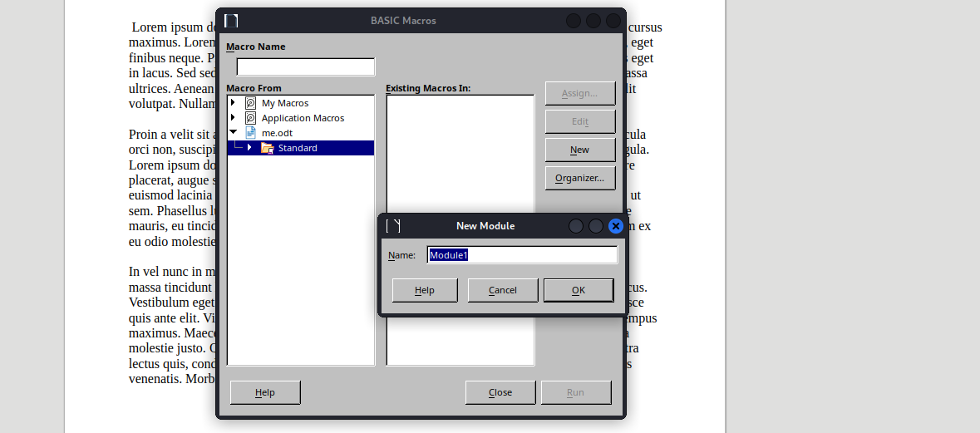Confirm the module name with OK
Viewport: 980px width, 433px height.
(x=579, y=290)
